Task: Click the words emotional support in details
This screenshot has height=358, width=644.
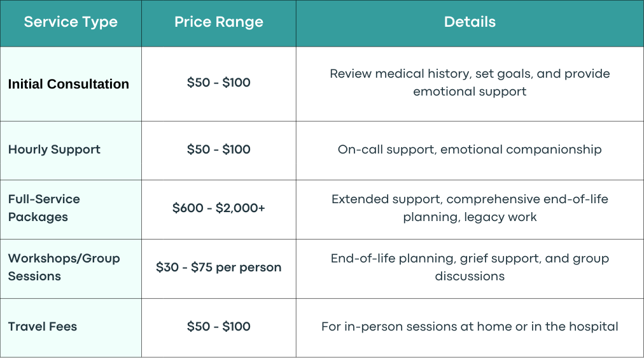Action: tap(470, 92)
